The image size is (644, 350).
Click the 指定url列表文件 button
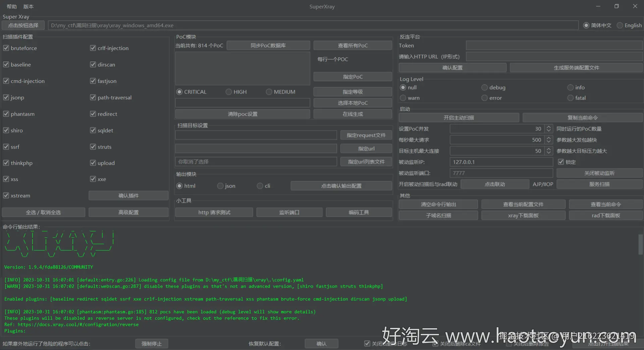[x=366, y=162]
